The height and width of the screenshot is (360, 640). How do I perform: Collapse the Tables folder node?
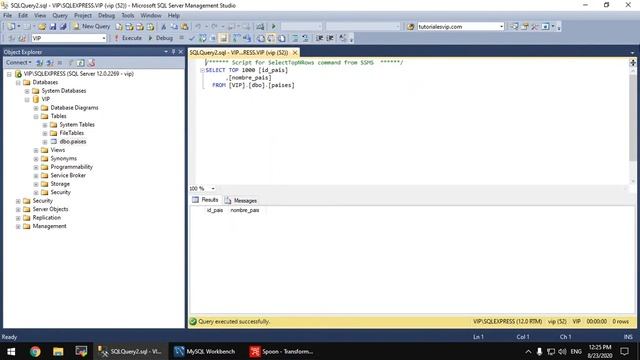(36, 116)
